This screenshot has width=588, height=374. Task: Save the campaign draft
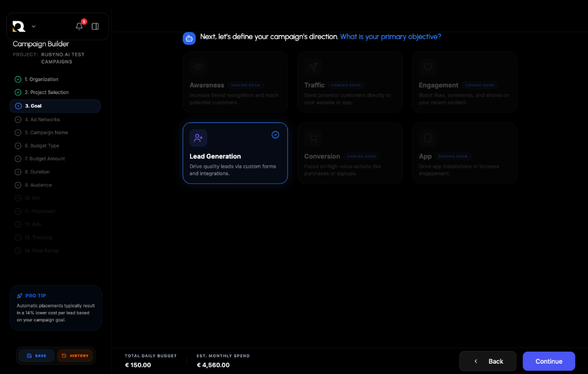[36, 356]
